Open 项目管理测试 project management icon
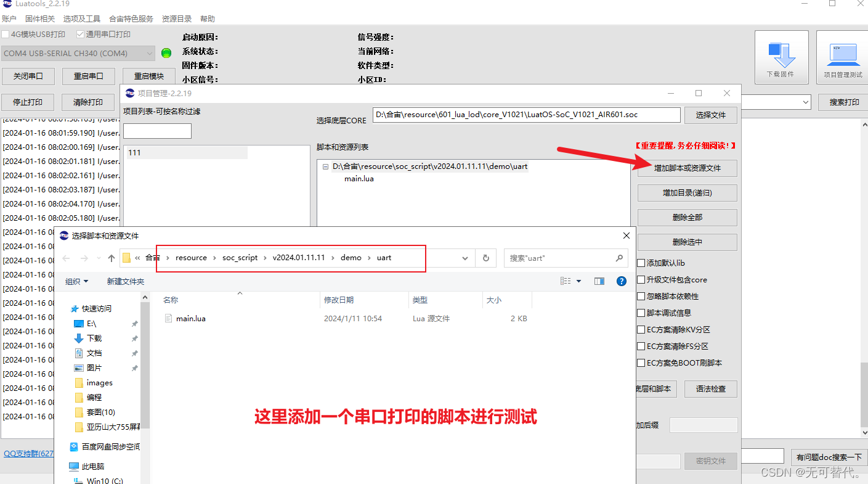Image resolution: width=868 pixels, height=484 pixels. [843, 57]
